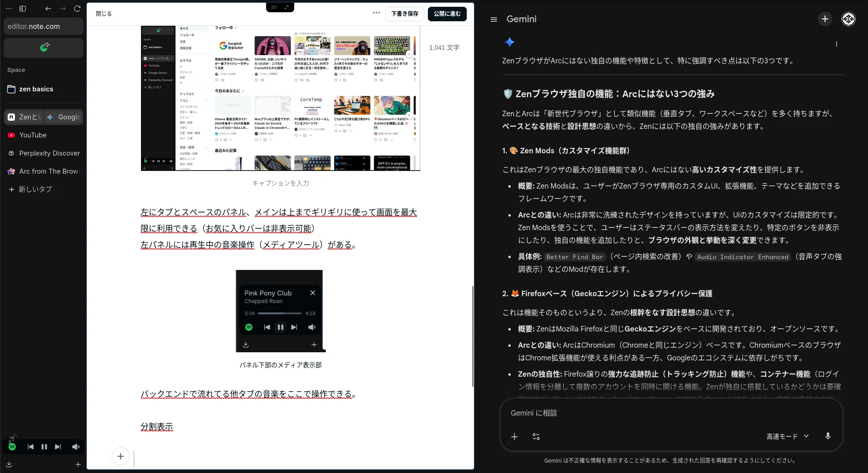Open the Gemini account avatar
The height and width of the screenshot is (473, 868).
pyautogui.click(x=848, y=19)
